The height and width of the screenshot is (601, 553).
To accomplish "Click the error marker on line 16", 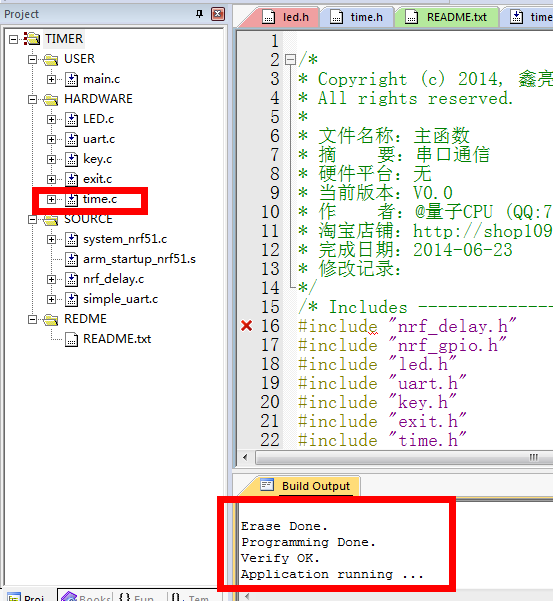I will (x=247, y=326).
